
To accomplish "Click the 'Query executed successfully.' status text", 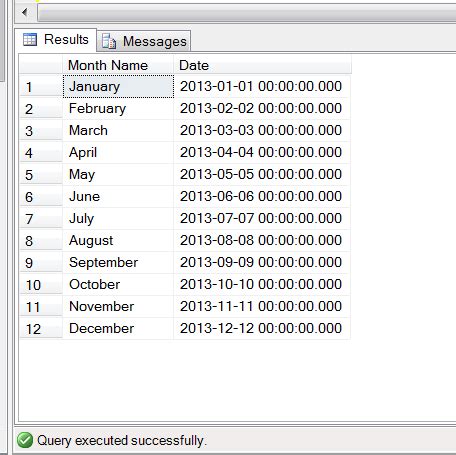I will click(122, 441).
